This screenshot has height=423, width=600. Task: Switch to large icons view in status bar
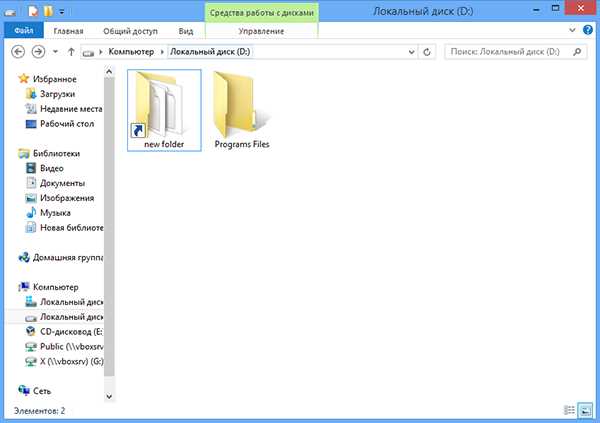585,410
